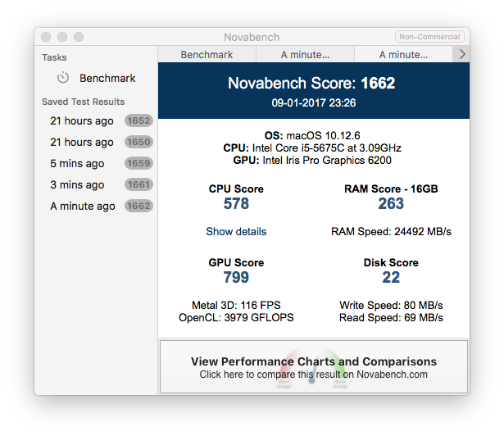Open saved result scored 1652

tap(96, 121)
